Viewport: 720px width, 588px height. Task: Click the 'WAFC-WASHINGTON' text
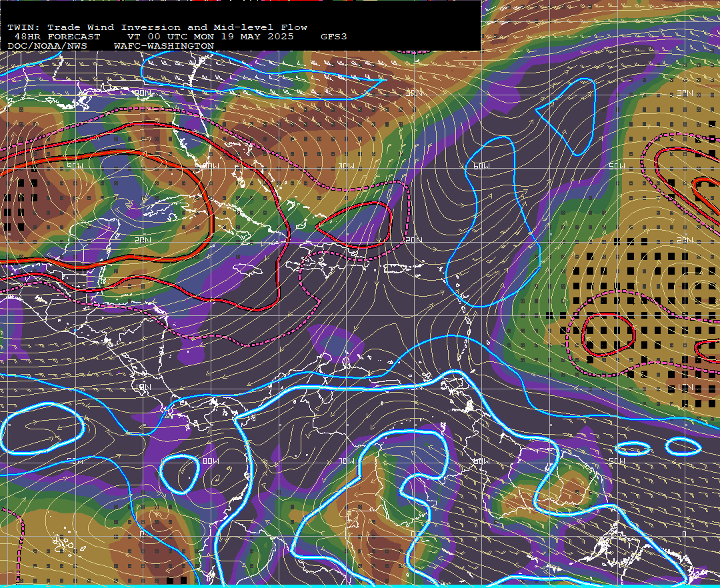pyautogui.click(x=164, y=47)
